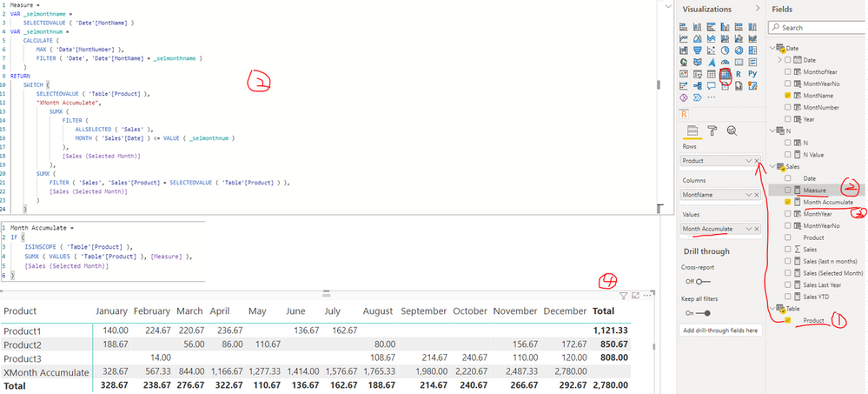Screen dimensions: 868x394
Task: Collapse the Visualizations pane chevron
Action: (758, 9)
